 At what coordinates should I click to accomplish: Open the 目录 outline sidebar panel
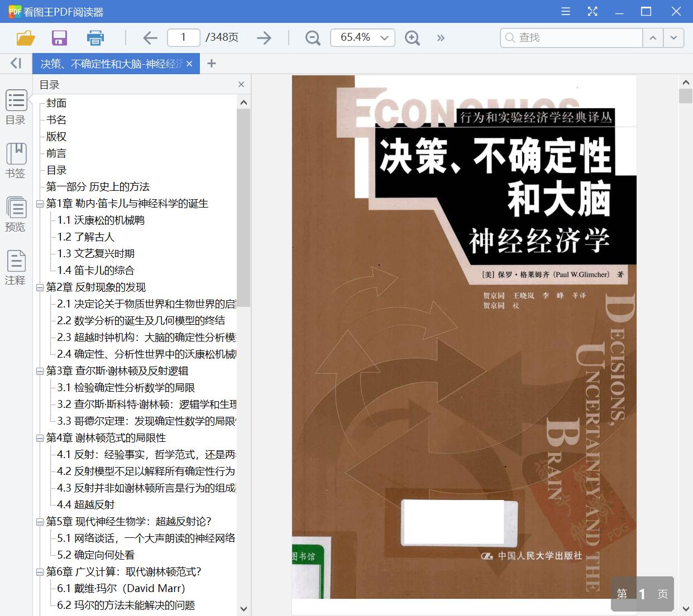coord(16,107)
